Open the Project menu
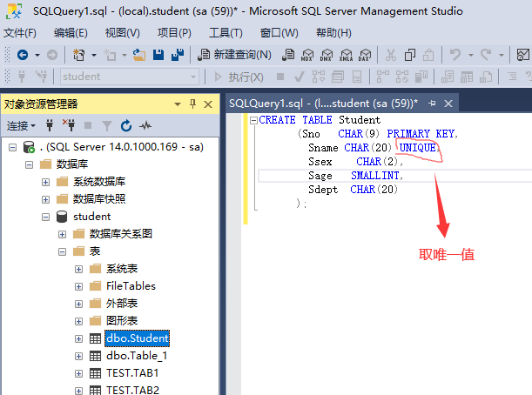This screenshot has height=395, width=532. [x=174, y=33]
